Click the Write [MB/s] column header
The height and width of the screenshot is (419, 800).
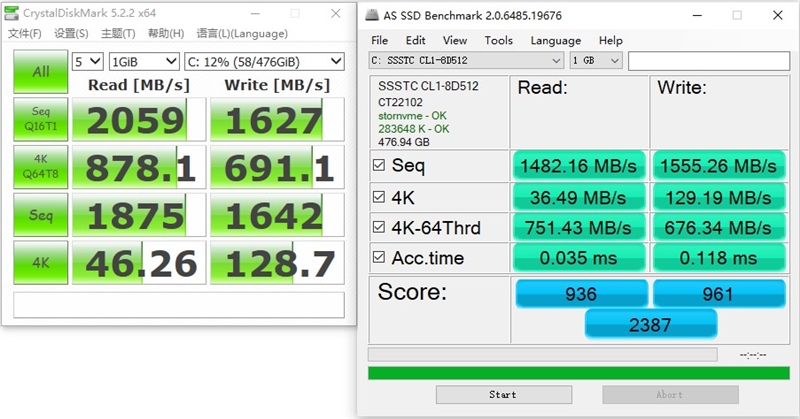pyautogui.click(x=278, y=85)
